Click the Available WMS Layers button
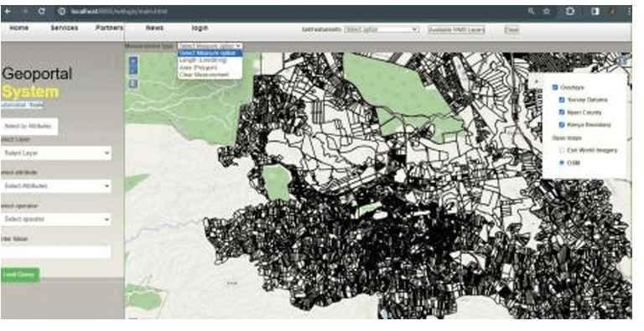The height and width of the screenshot is (331, 644). tap(456, 29)
